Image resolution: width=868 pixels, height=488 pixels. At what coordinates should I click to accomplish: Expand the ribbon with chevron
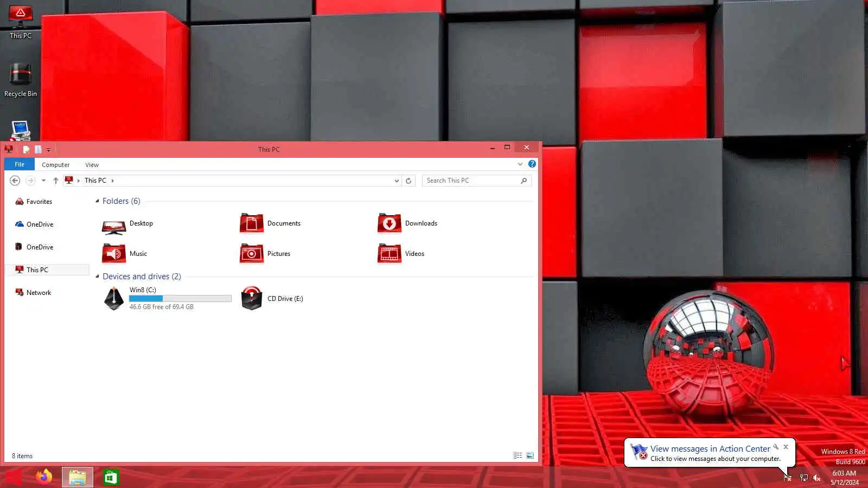point(520,164)
